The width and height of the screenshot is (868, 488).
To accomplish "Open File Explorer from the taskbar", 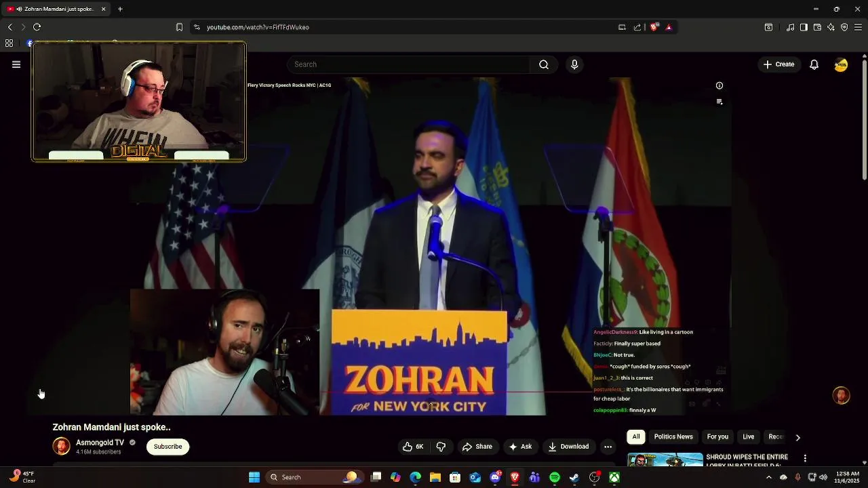I will pyautogui.click(x=435, y=477).
